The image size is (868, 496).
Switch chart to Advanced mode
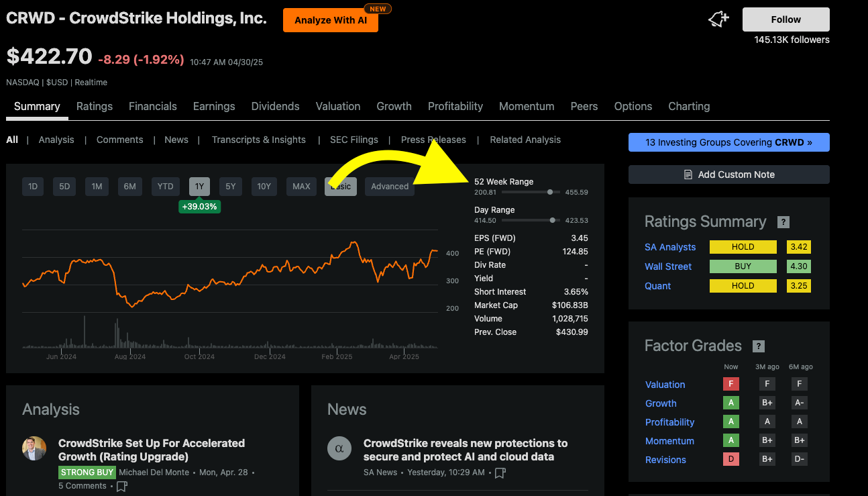point(390,187)
